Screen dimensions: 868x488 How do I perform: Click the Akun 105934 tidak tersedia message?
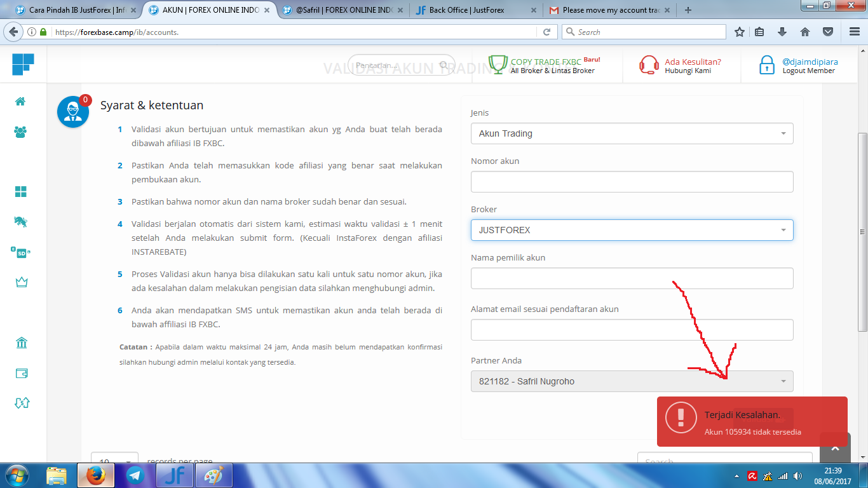752,432
